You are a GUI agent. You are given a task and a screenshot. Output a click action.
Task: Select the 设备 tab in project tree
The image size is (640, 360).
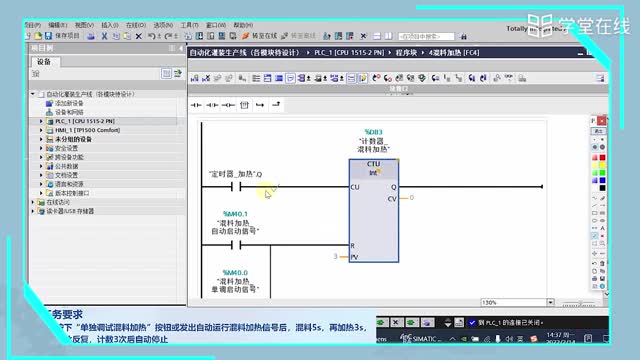(44, 62)
